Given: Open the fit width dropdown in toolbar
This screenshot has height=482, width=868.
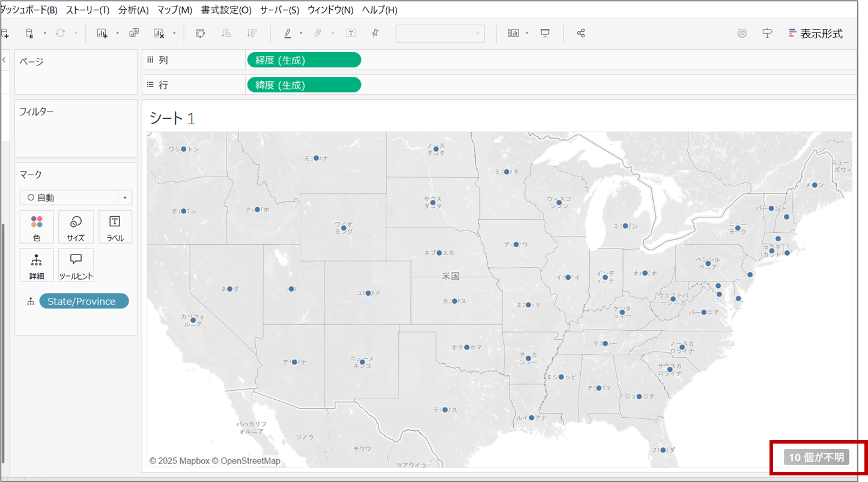Looking at the screenshot, I should coord(440,34).
